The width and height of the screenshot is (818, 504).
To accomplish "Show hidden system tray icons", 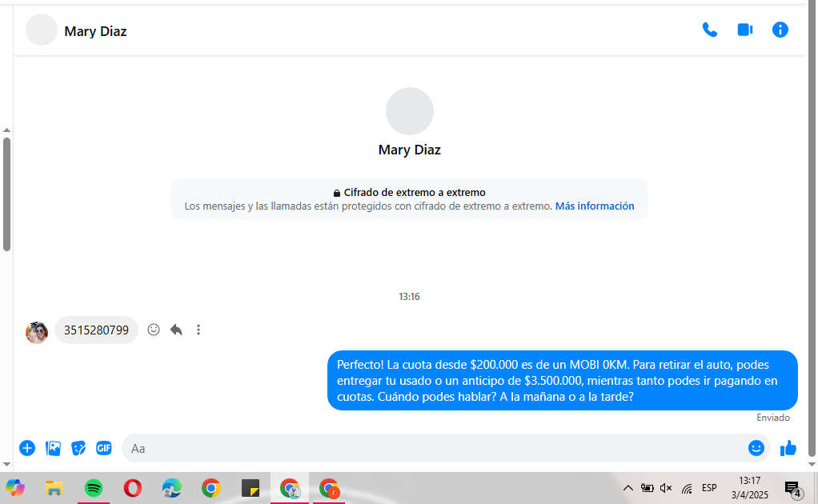I will 628,488.
